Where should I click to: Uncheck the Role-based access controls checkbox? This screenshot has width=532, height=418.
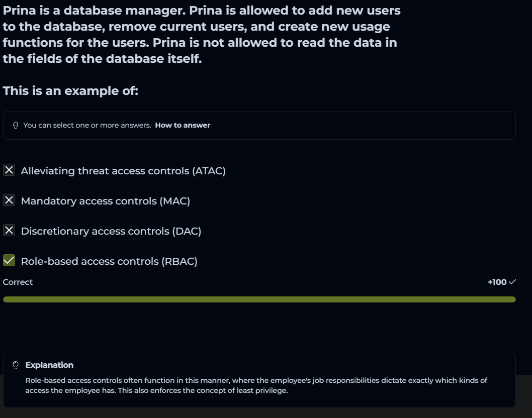point(9,260)
